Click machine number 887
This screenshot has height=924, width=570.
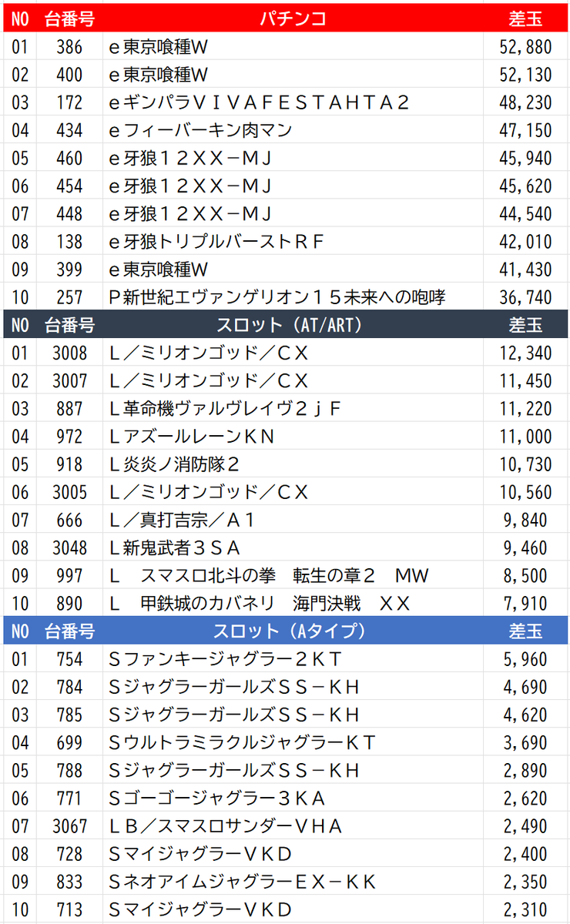tap(69, 408)
